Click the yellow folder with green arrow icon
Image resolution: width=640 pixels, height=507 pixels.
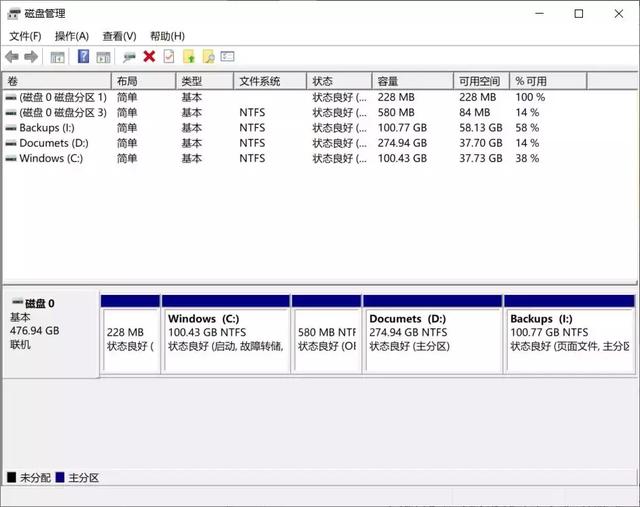(189, 56)
